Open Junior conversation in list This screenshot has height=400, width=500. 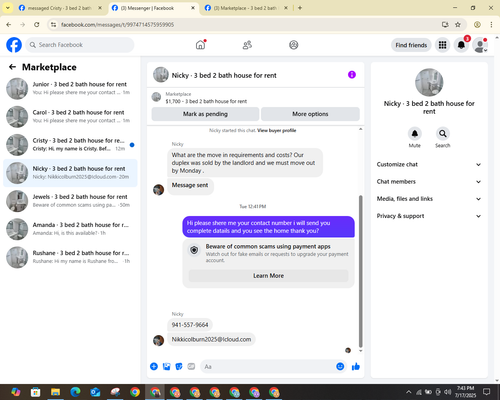click(70, 88)
